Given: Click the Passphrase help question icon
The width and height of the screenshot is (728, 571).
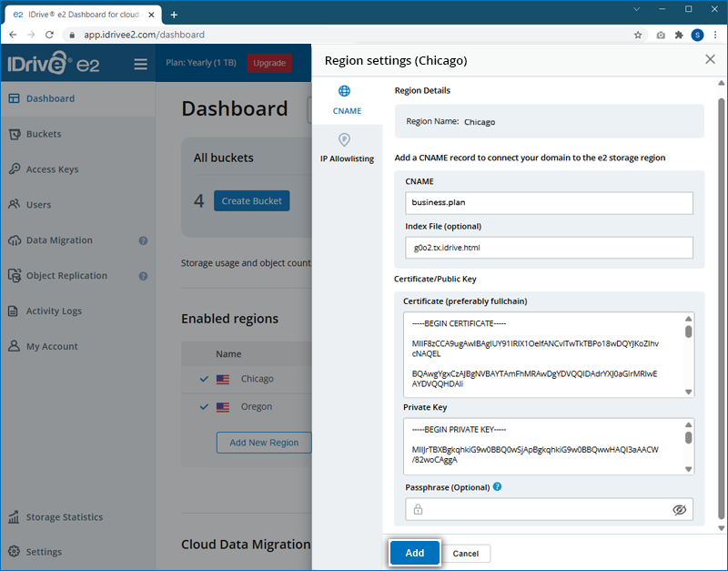Looking at the screenshot, I should click(x=497, y=487).
